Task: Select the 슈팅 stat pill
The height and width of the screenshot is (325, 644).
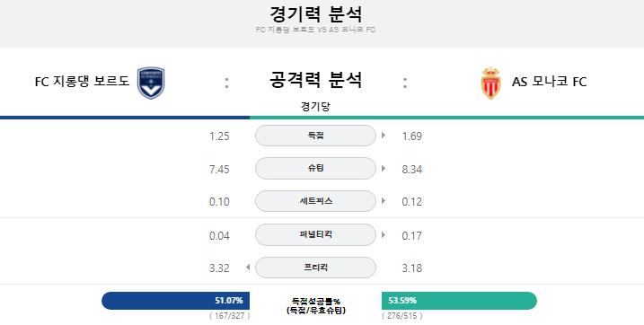Action: 315,168
